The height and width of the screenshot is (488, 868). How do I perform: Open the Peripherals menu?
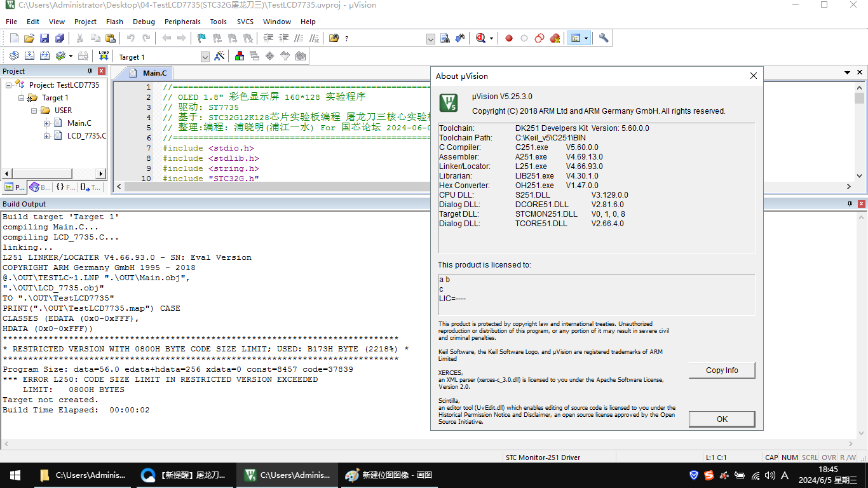[x=182, y=22]
